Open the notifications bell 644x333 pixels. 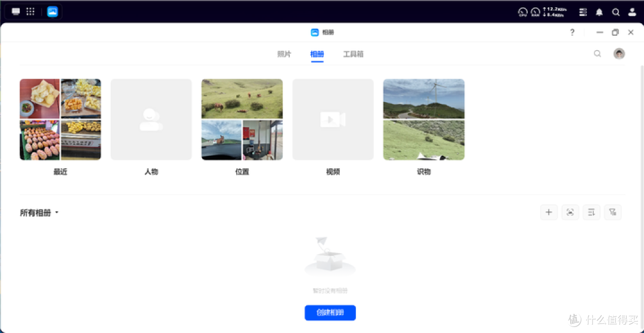(599, 12)
